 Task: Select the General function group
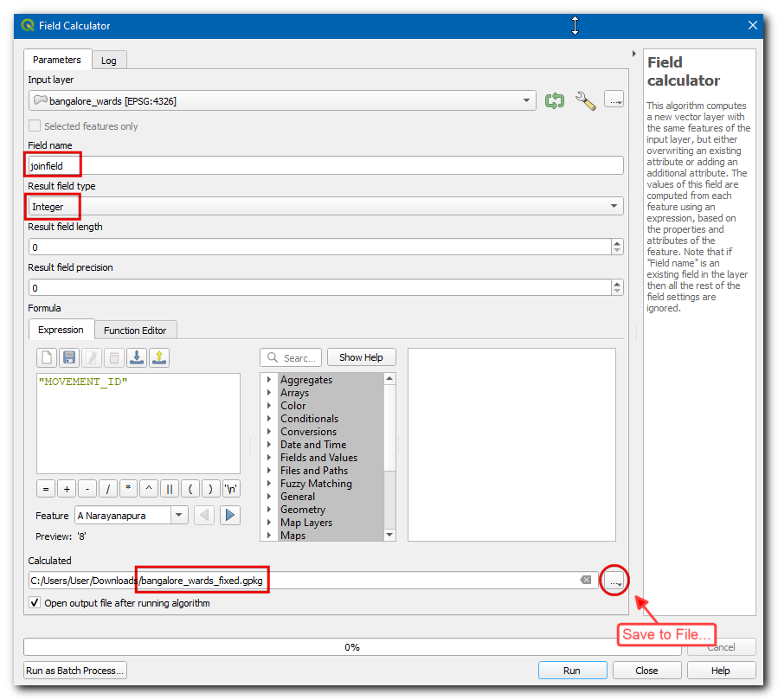tap(298, 496)
